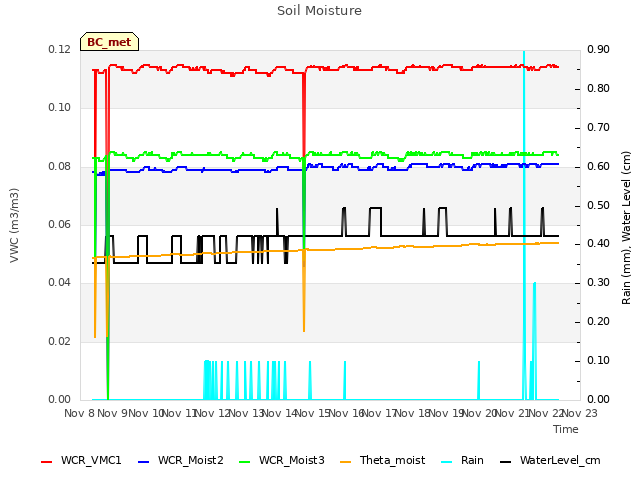Click the cyan Rain legend swatch
The height and width of the screenshot is (480, 640).
(x=447, y=462)
